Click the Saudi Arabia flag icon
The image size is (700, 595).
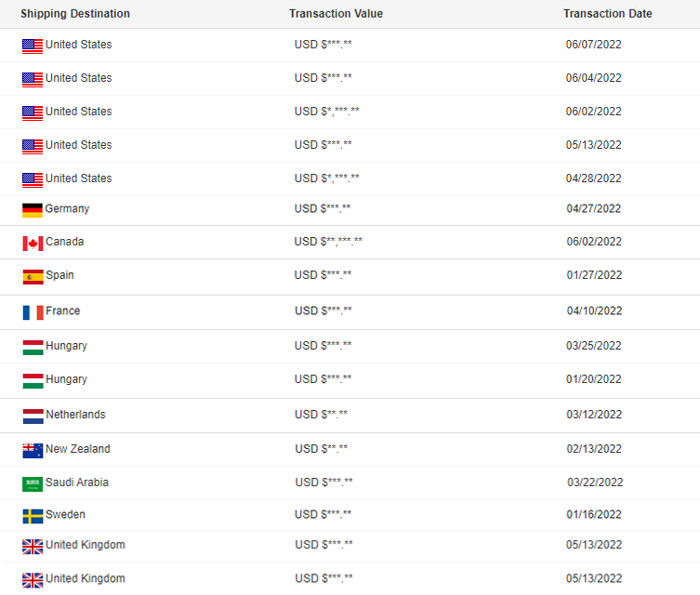point(33,483)
